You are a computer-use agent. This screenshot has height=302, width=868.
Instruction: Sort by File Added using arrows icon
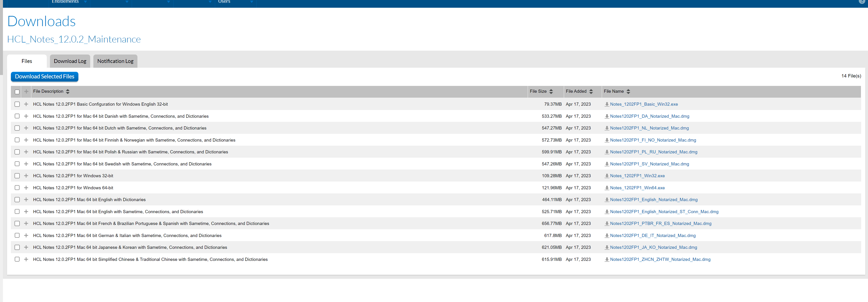591,91
